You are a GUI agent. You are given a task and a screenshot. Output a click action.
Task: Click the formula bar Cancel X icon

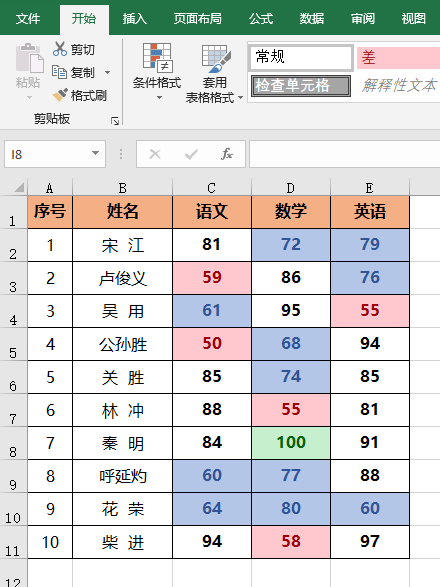[x=155, y=154]
